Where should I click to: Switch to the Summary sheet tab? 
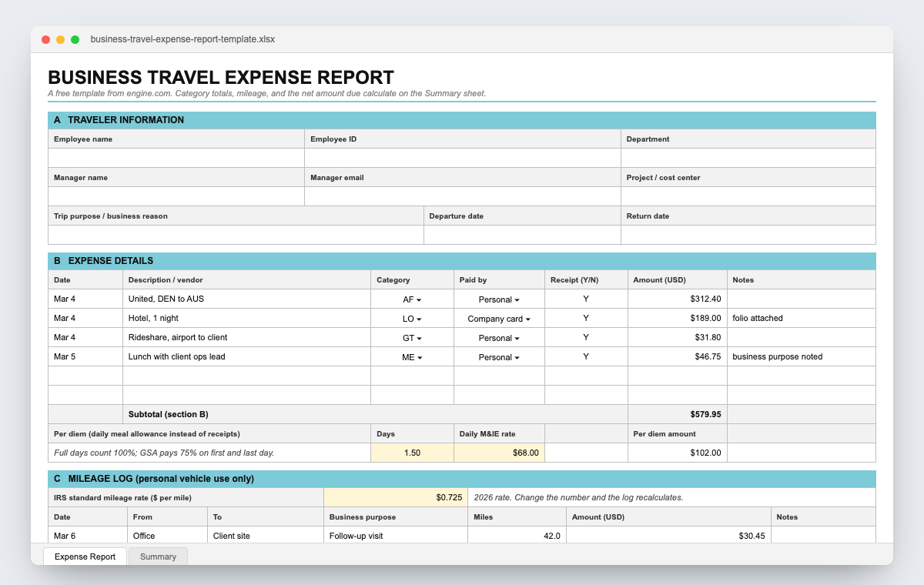pos(158,557)
